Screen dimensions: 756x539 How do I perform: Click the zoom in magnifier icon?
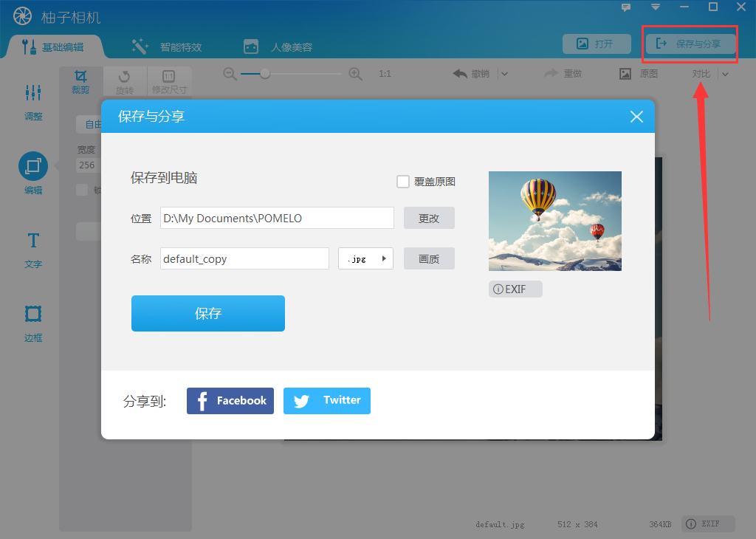click(355, 73)
